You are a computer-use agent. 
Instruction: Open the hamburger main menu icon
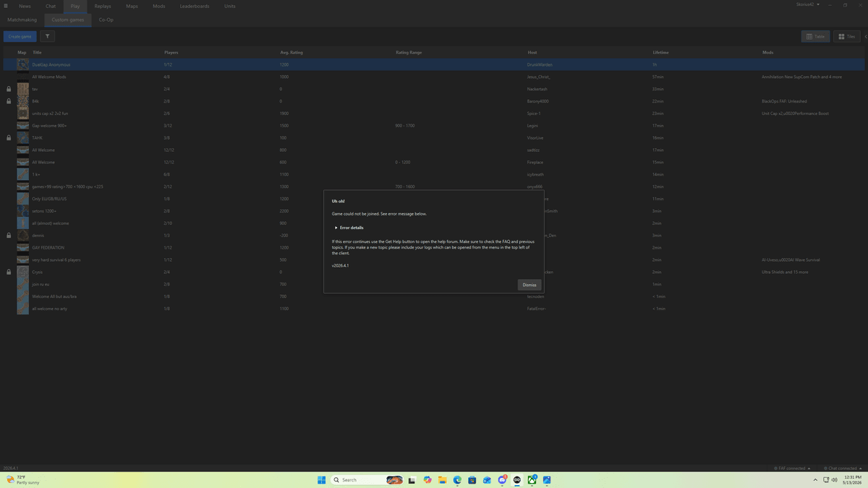6,6
